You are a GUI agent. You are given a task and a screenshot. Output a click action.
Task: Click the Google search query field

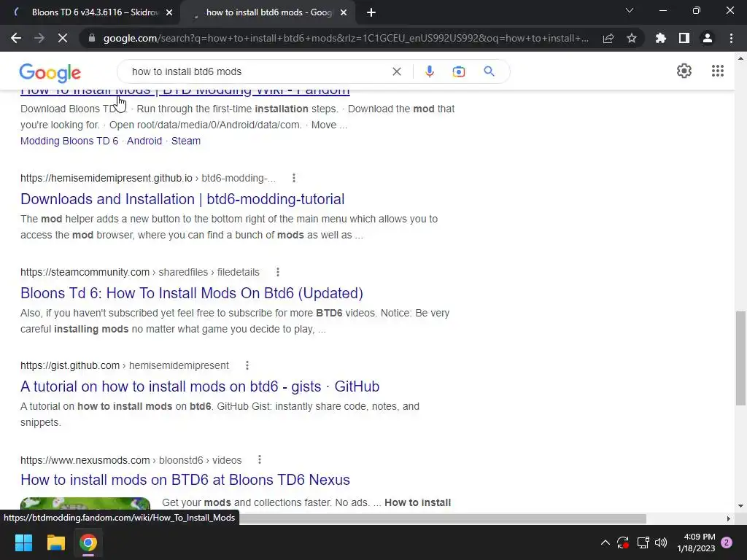[258, 71]
